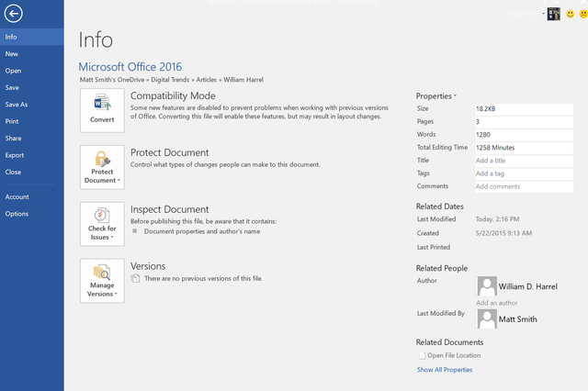Click the Open File Location document icon
This screenshot has height=391, width=588.
click(423, 355)
